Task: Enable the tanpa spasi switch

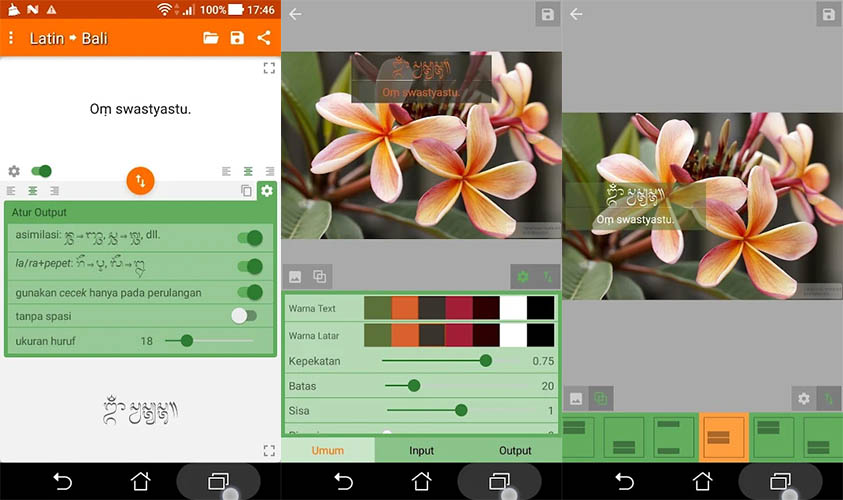Action: tap(243, 316)
